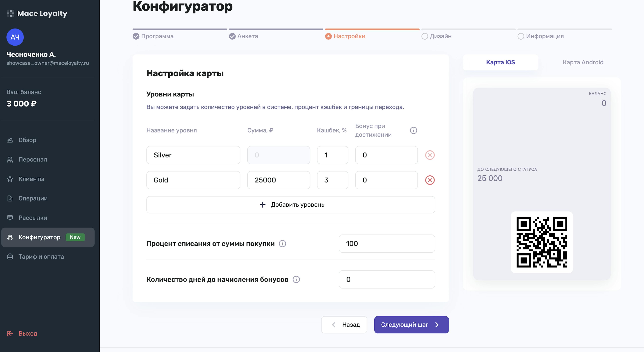Image resolution: width=644 pixels, height=352 pixels.
Task: Click the Назад button
Action: [344, 324]
